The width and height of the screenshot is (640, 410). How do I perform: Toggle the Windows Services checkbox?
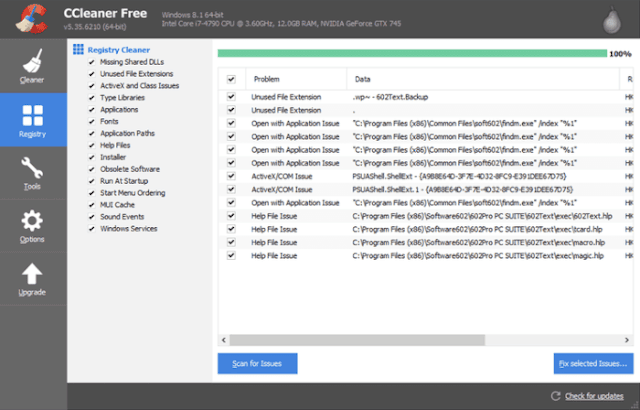[x=91, y=229]
